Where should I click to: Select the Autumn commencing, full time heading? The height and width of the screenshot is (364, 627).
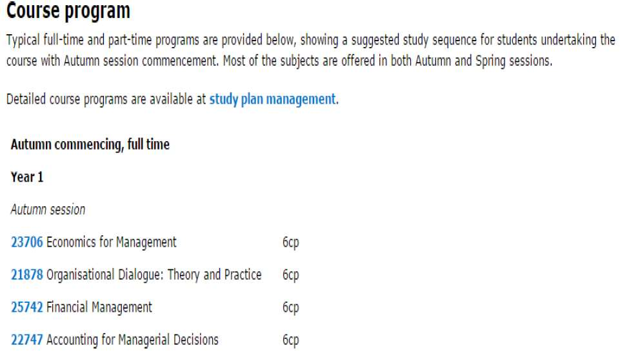(90, 145)
